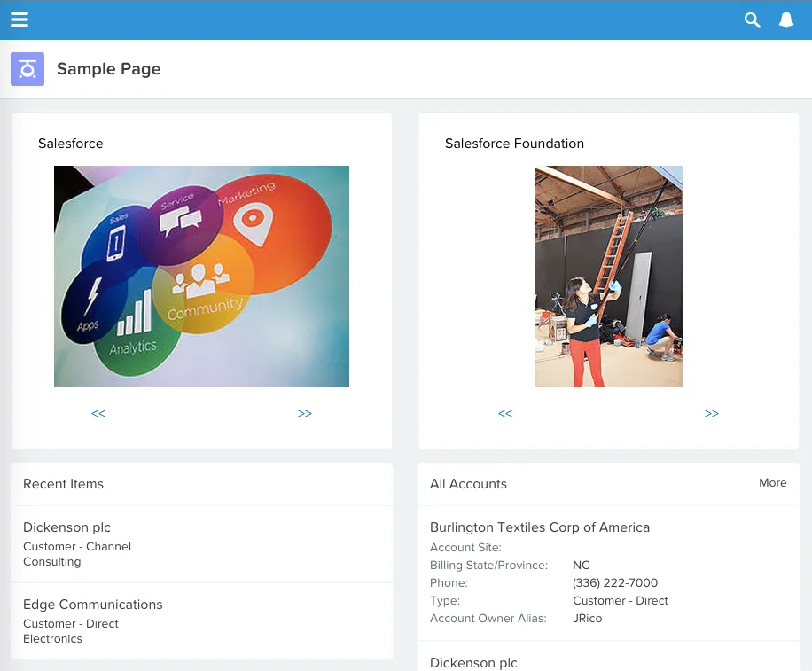812x671 pixels.
Task: Open Dickenson plc in Recent Items
Action: tap(66, 527)
